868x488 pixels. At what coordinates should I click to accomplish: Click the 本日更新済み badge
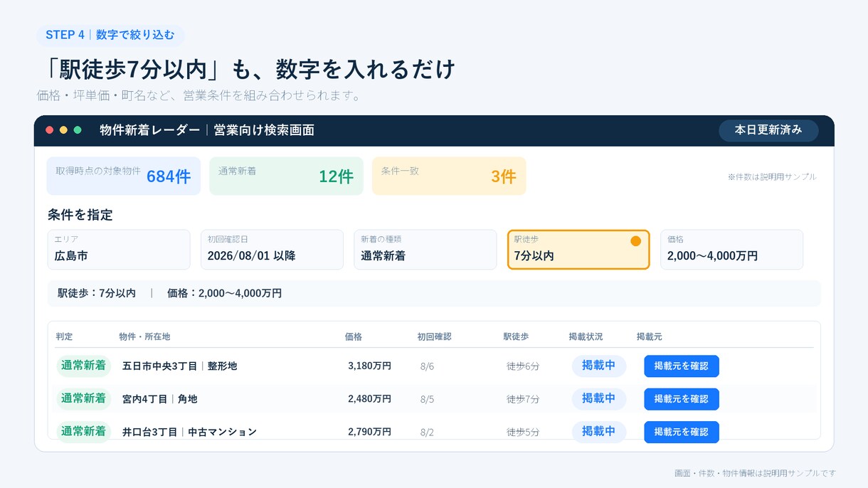click(768, 130)
